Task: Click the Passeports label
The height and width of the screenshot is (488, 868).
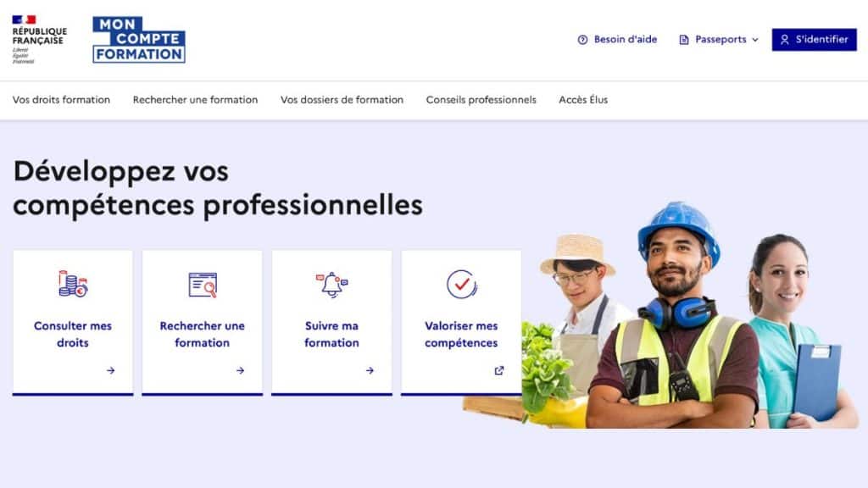Action: pyautogui.click(x=721, y=40)
